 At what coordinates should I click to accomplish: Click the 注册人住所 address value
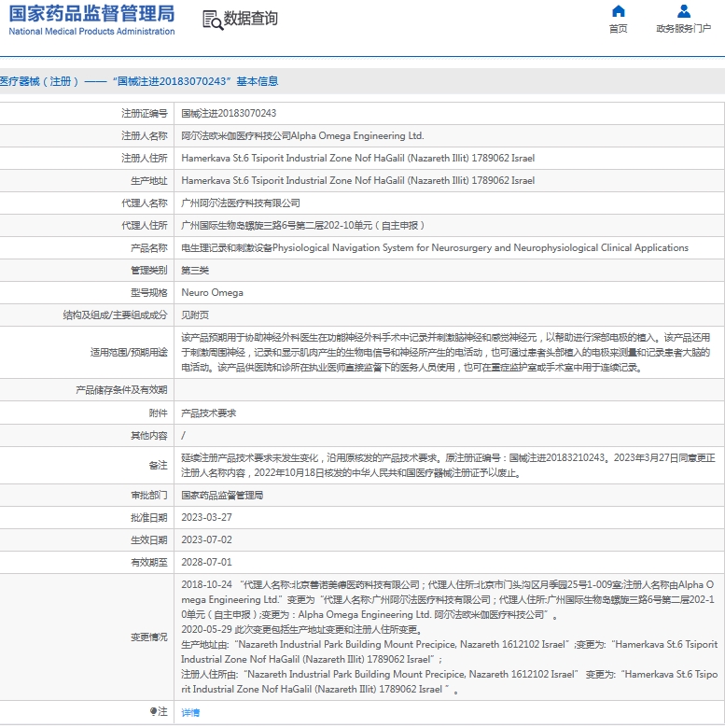357,159
